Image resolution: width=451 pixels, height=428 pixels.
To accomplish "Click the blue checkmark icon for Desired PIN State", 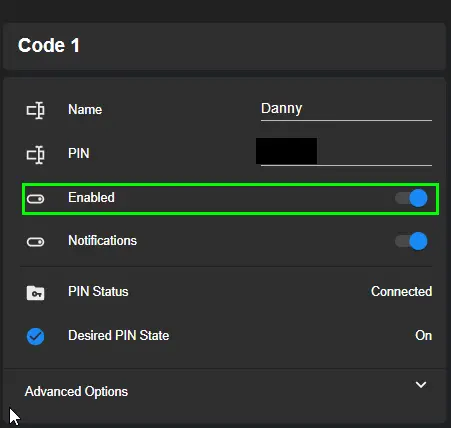I will click(35, 336).
